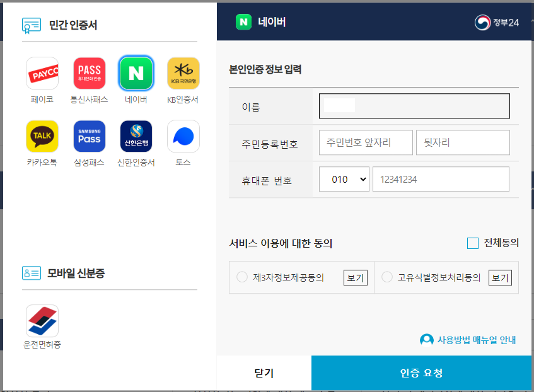Screen dimensions: 534x392
Task: Check the 전체동의 checkbox
Action: [473, 243]
